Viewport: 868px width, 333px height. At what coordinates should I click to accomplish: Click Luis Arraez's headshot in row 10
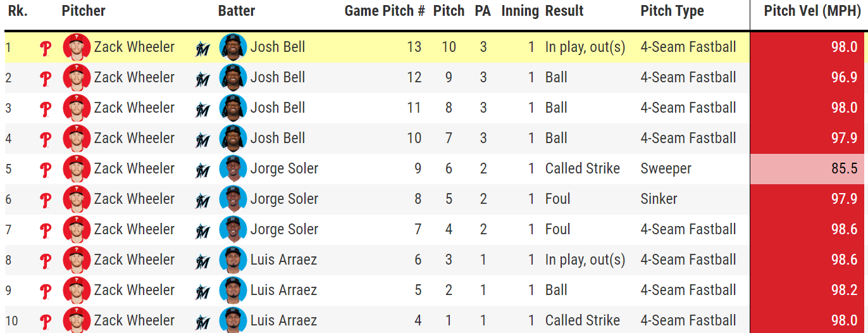(x=233, y=320)
